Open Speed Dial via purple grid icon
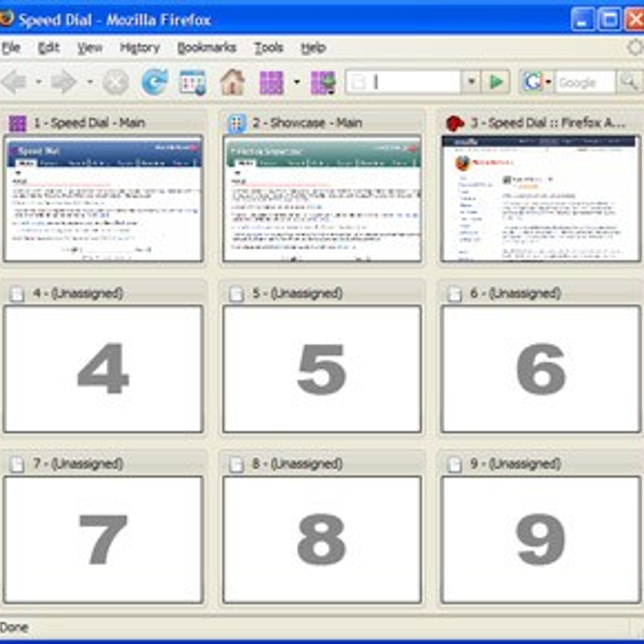644x644 pixels. 271,83
